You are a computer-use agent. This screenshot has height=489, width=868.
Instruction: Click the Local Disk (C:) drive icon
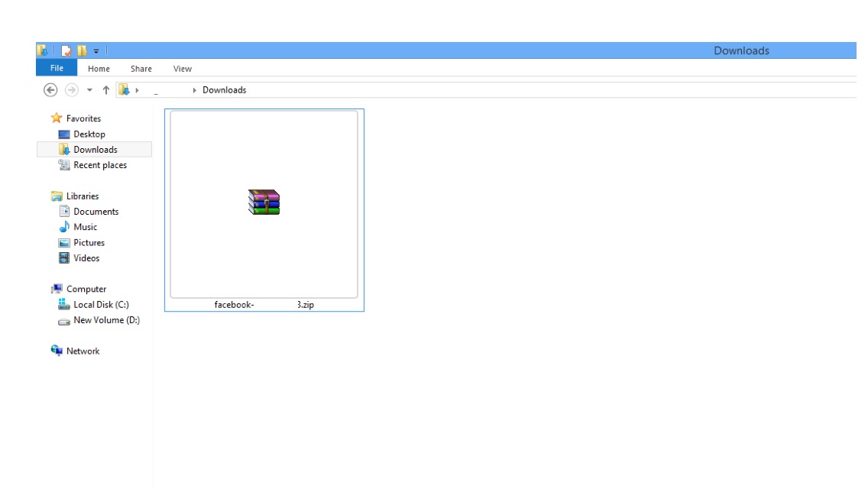click(x=64, y=304)
